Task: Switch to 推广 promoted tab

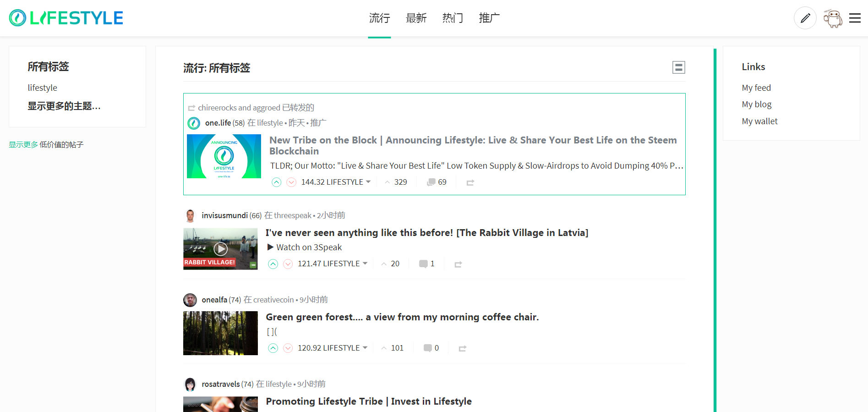Action: point(489,18)
